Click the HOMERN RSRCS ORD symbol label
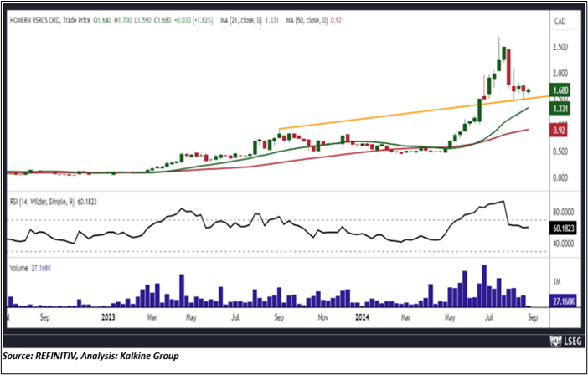Image resolution: width=588 pixels, height=375 pixels. coord(34,21)
